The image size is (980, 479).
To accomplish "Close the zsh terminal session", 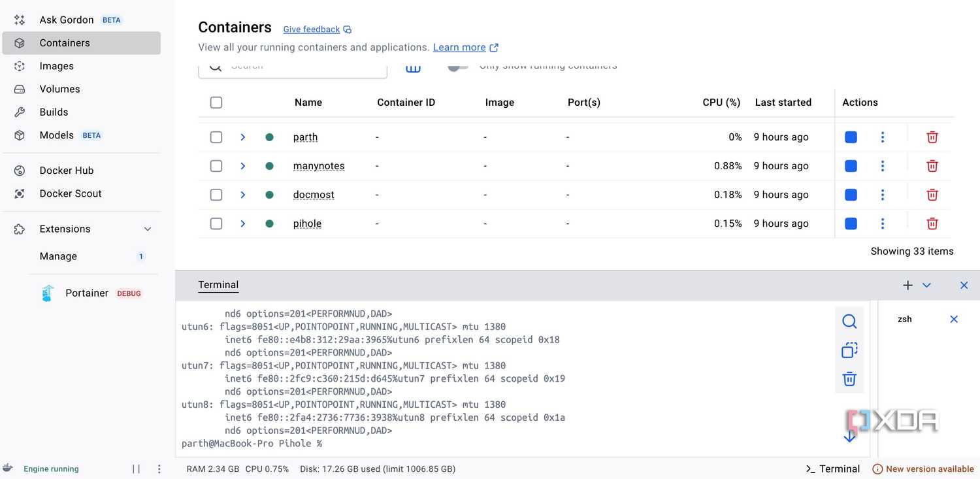I will pos(954,319).
